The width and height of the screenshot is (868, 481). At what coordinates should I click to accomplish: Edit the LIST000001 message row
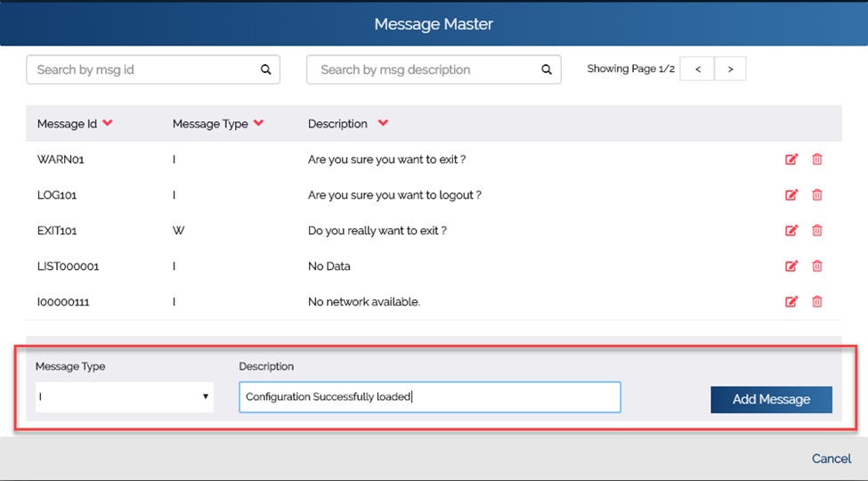pyautogui.click(x=791, y=266)
